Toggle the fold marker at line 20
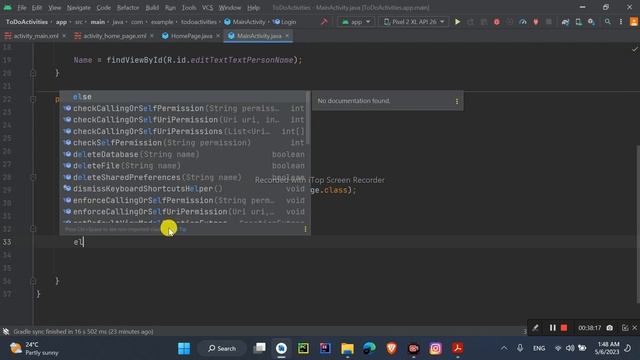Image resolution: width=640 pixels, height=360 pixels. (33, 73)
